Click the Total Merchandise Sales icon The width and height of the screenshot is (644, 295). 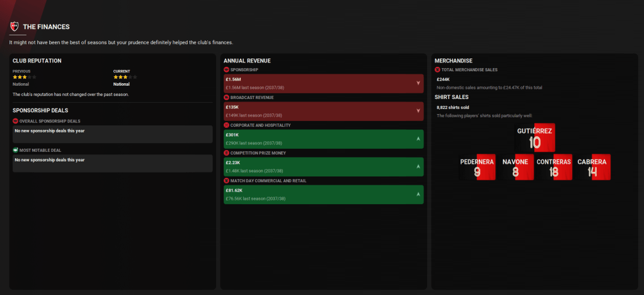tap(437, 69)
